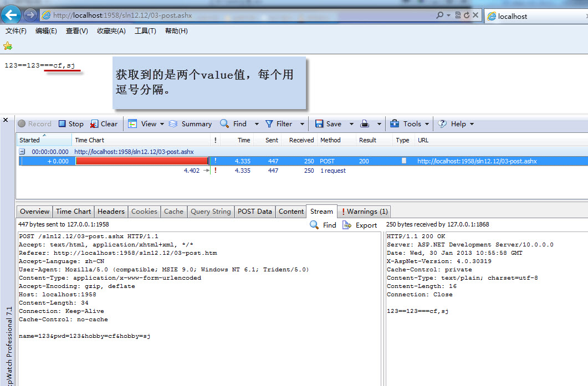
Task: Go back using the browser back arrow
Action: click(x=11, y=14)
